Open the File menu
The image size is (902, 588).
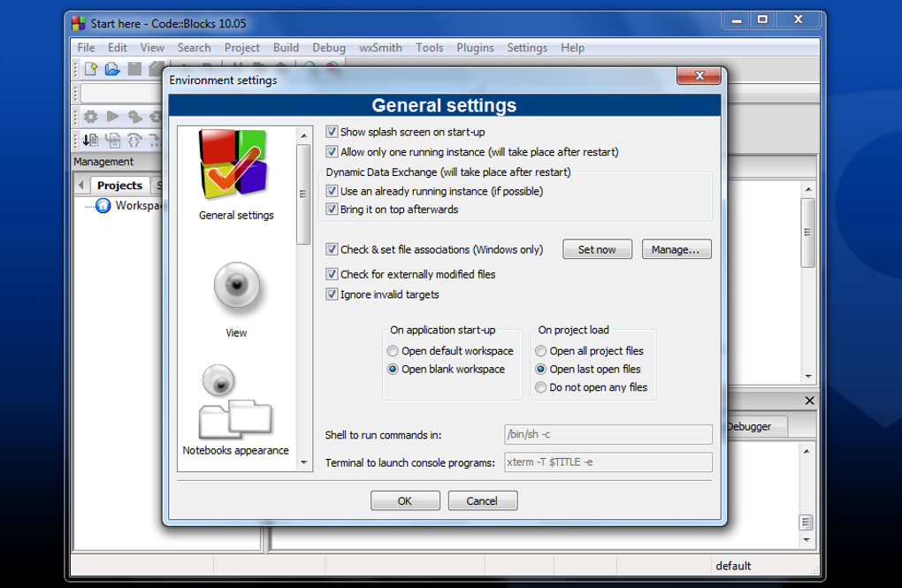tap(86, 48)
